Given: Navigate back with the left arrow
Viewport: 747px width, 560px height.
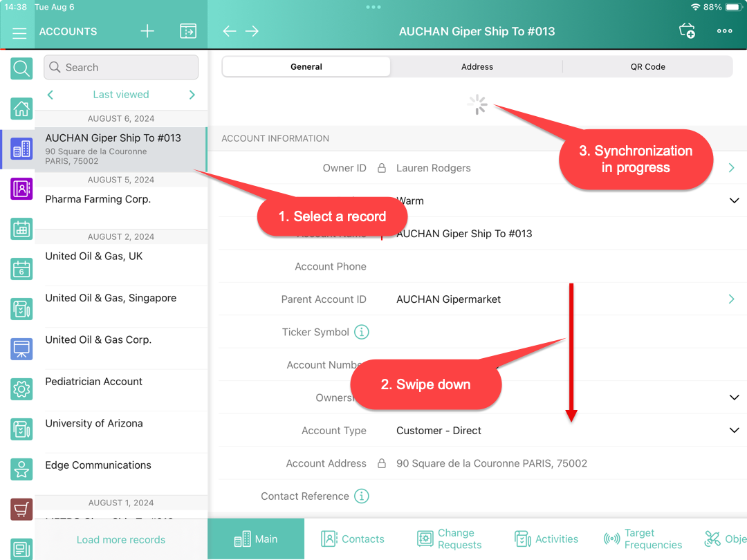Looking at the screenshot, I should click(x=230, y=32).
